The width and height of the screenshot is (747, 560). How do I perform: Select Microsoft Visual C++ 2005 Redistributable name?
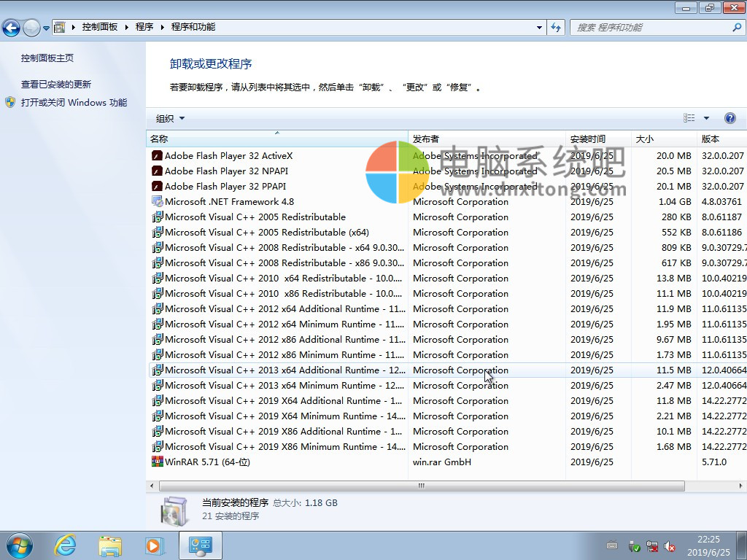(x=255, y=217)
